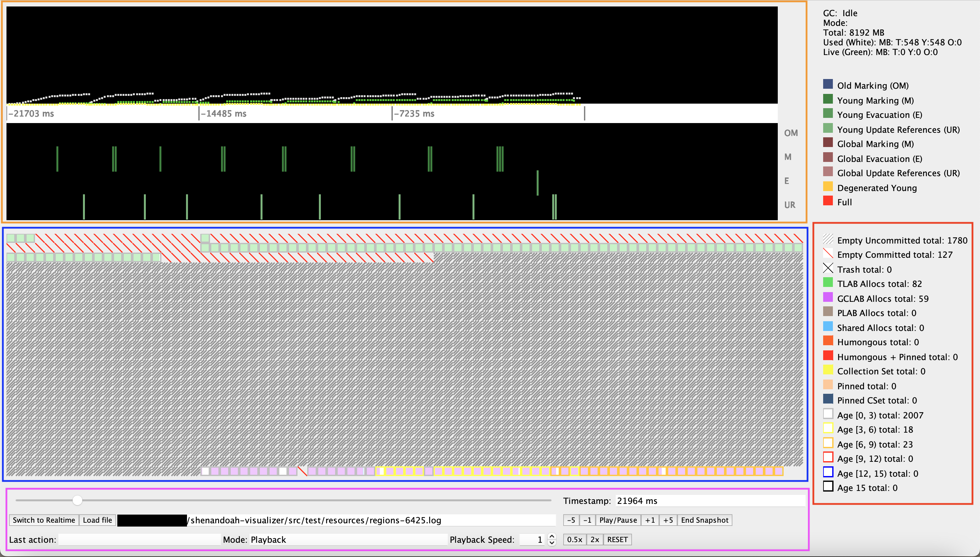980x557 pixels.
Task: Click the Trash total X icon
Action: point(828,268)
